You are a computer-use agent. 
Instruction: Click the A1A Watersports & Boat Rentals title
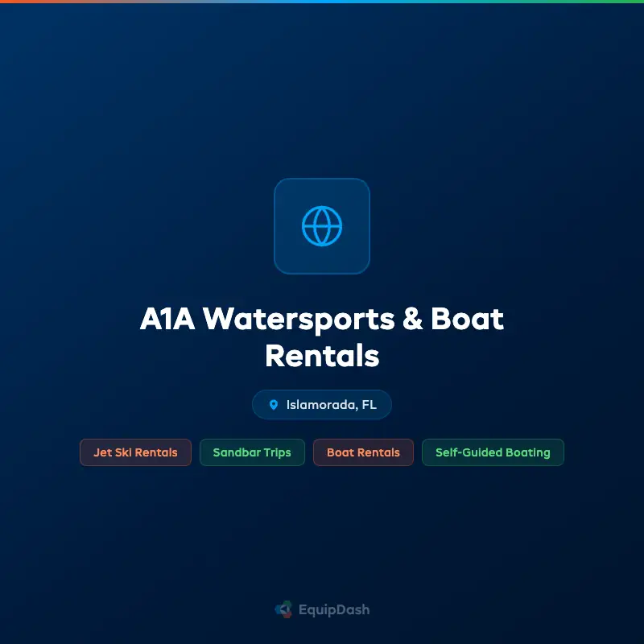click(x=322, y=336)
